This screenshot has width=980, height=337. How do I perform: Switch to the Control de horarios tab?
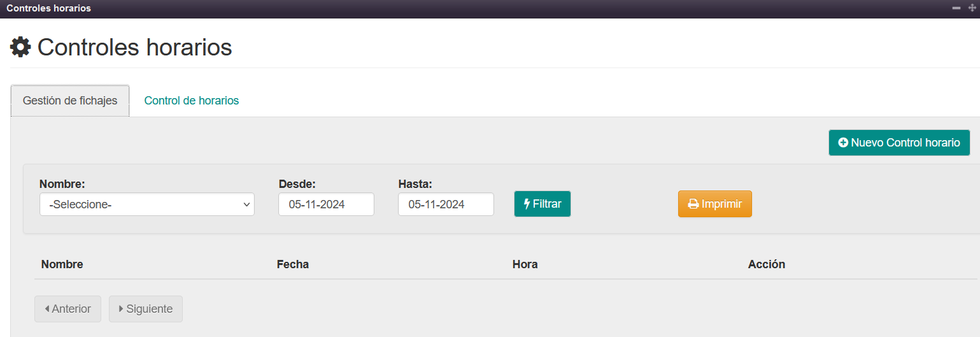(191, 101)
